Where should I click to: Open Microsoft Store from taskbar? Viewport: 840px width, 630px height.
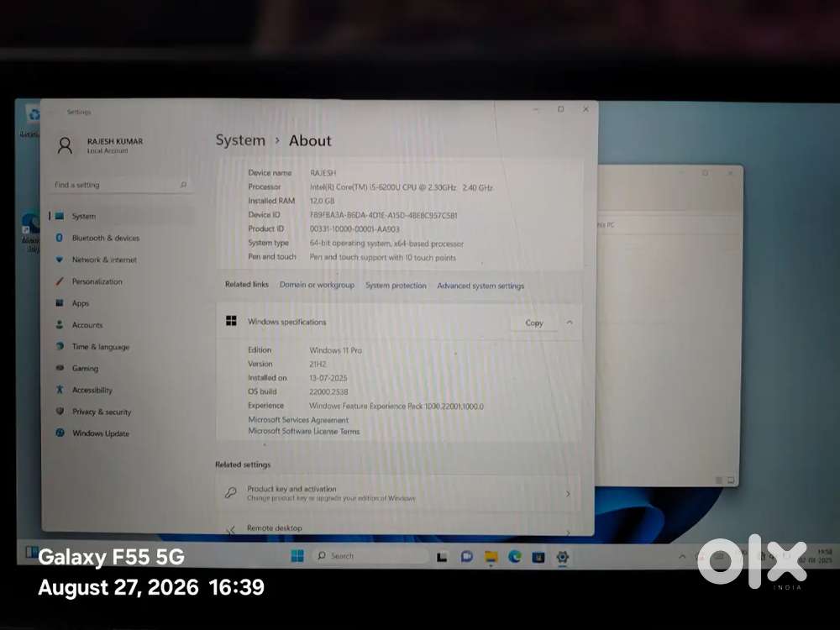(538, 558)
